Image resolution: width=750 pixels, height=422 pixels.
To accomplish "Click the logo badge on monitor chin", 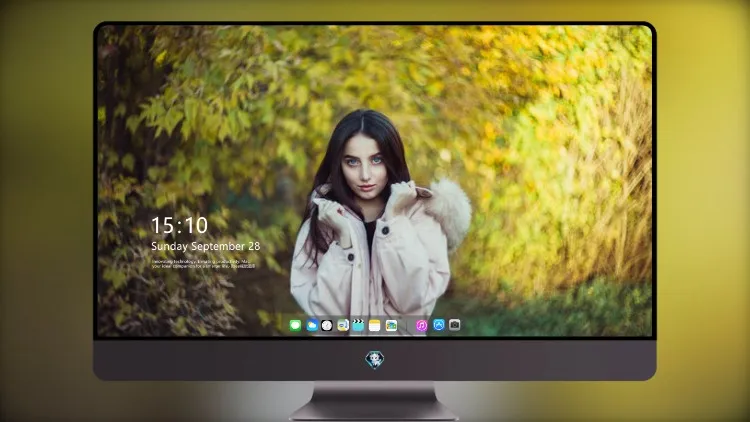I will 375,360.
